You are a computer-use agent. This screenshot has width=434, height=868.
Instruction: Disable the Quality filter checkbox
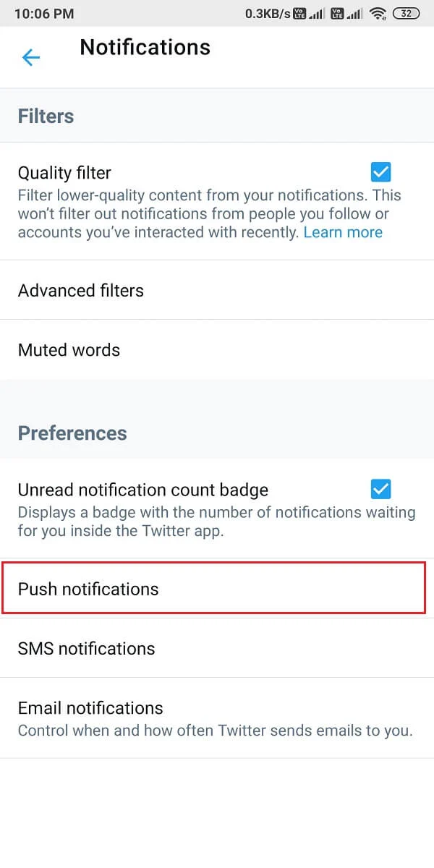coord(380,171)
